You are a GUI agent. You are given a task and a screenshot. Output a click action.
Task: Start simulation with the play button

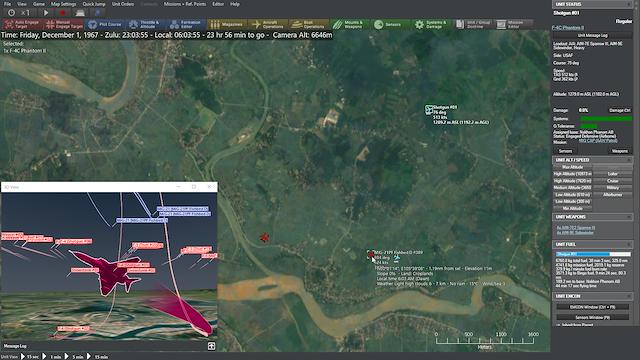[x=46, y=13]
